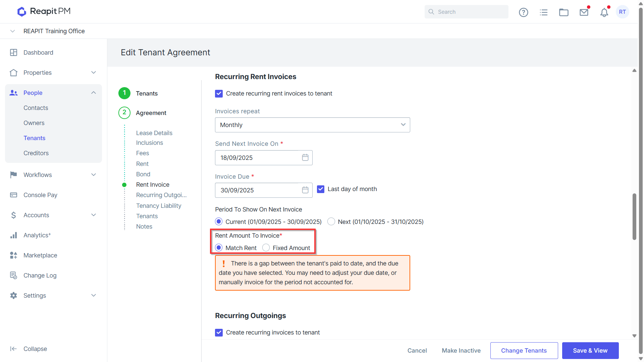Jump to Tenancy Liability section
The width and height of the screenshot is (644, 362).
pos(159,205)
